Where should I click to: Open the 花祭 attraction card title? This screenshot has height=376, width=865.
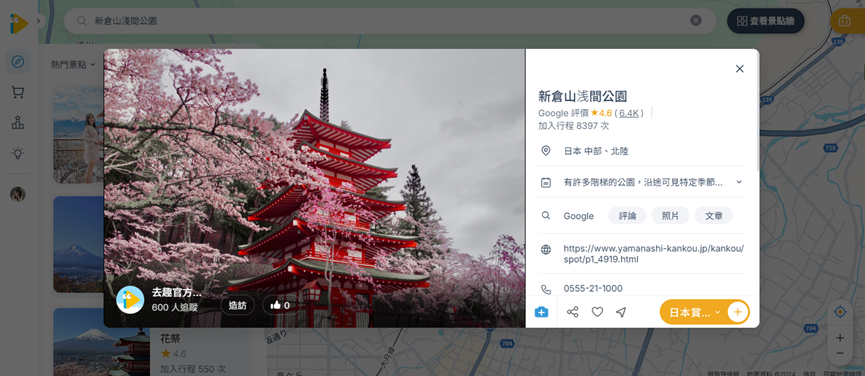point(170,338)
